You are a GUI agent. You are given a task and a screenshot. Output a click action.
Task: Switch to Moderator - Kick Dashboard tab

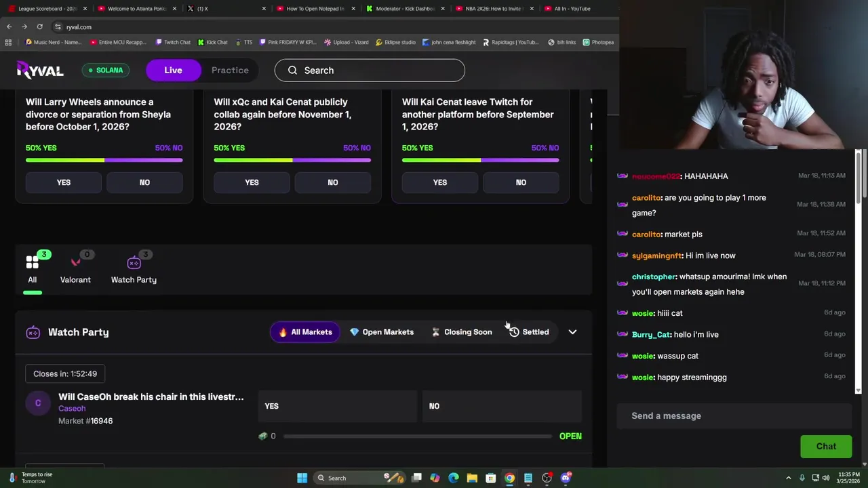click(x=405, y=9)
